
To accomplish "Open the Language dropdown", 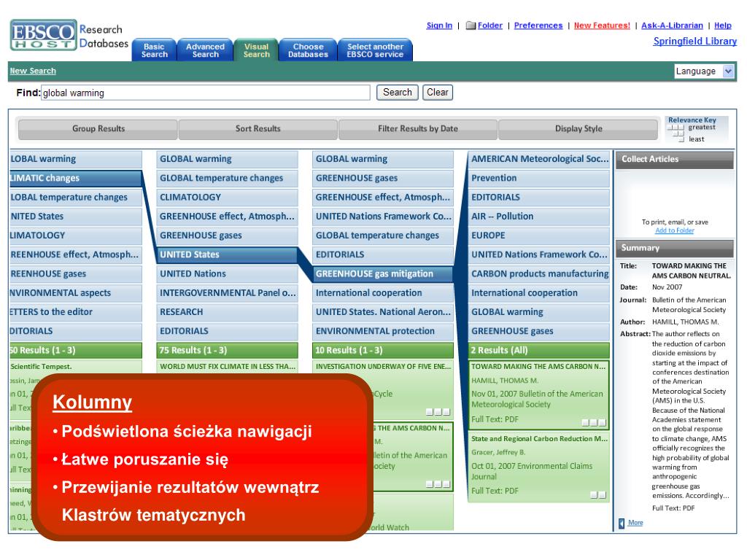I will [x=704, y=71].
